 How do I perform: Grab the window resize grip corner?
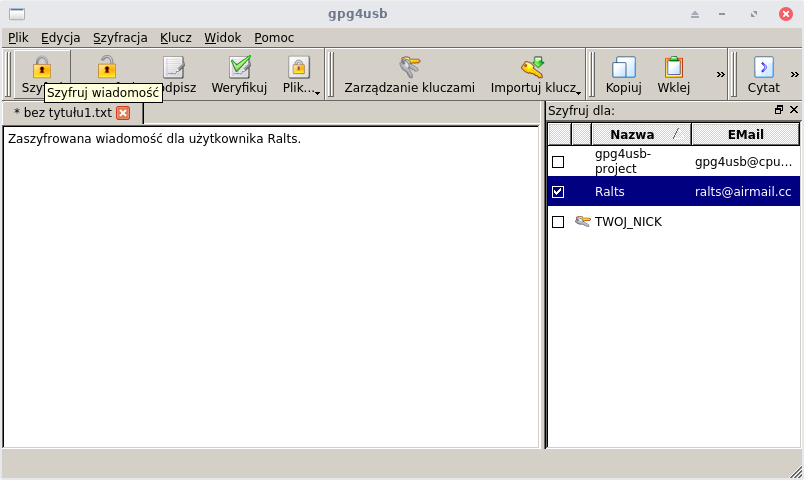[x=796, y=472]
